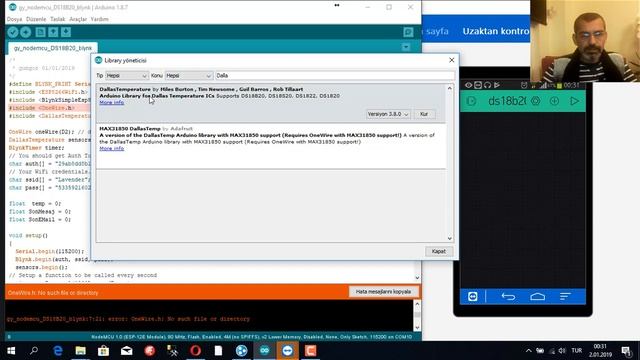Select the gy_nodemcu_DS18B20_blynk sketch tab
Screen dimensions: 640x360
coord(53,48)
